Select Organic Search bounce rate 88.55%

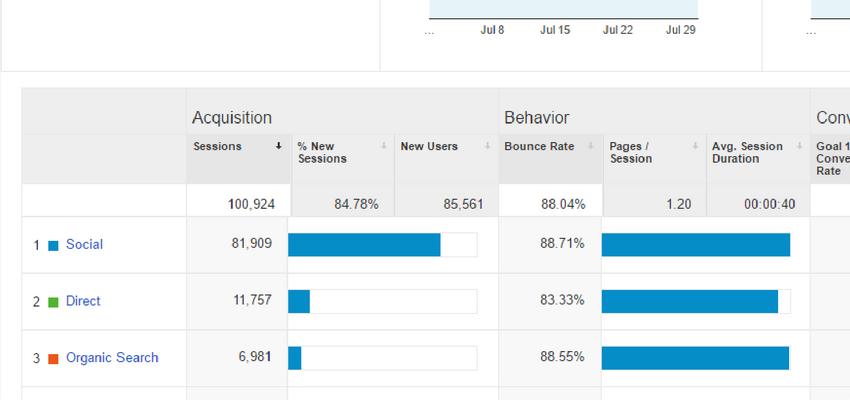click(x=562, y=357)
